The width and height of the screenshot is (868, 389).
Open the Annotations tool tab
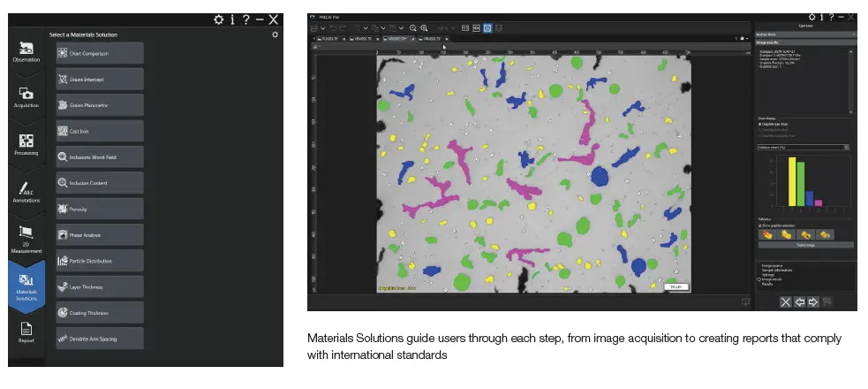point(26,193)
